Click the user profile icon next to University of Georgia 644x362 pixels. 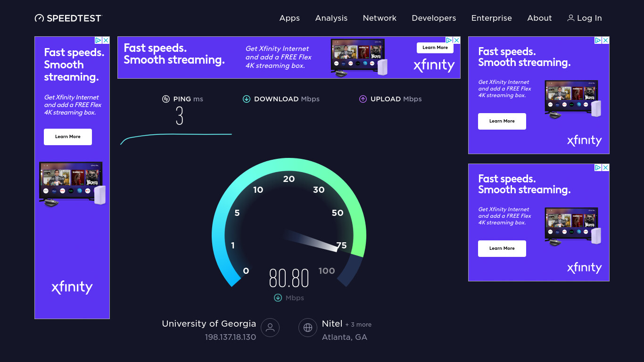coord(270,328)
